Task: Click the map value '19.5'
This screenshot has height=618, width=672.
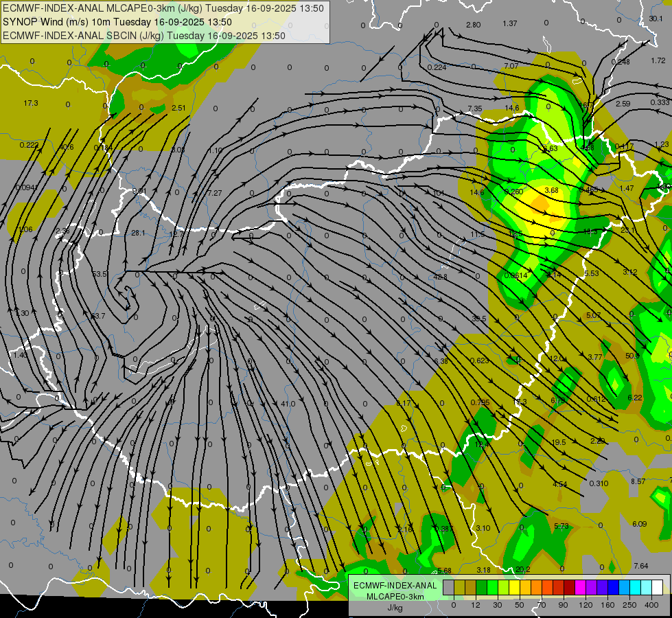Action: coord(559,442)
